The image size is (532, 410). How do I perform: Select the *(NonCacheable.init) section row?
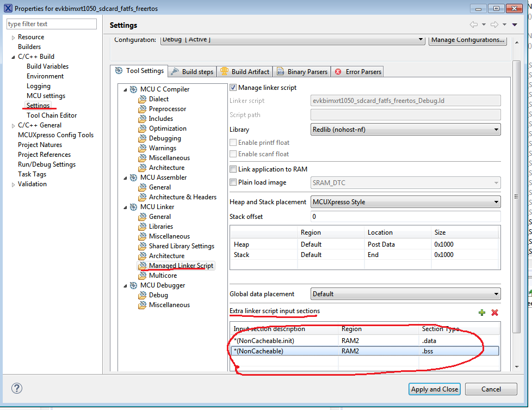click(365, 341)
